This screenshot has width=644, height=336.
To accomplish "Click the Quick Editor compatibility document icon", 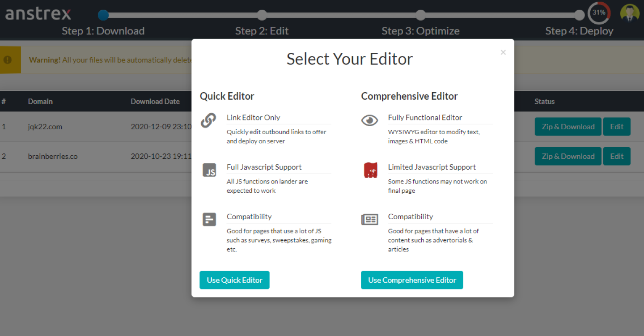I will click(x=209, y=219).
